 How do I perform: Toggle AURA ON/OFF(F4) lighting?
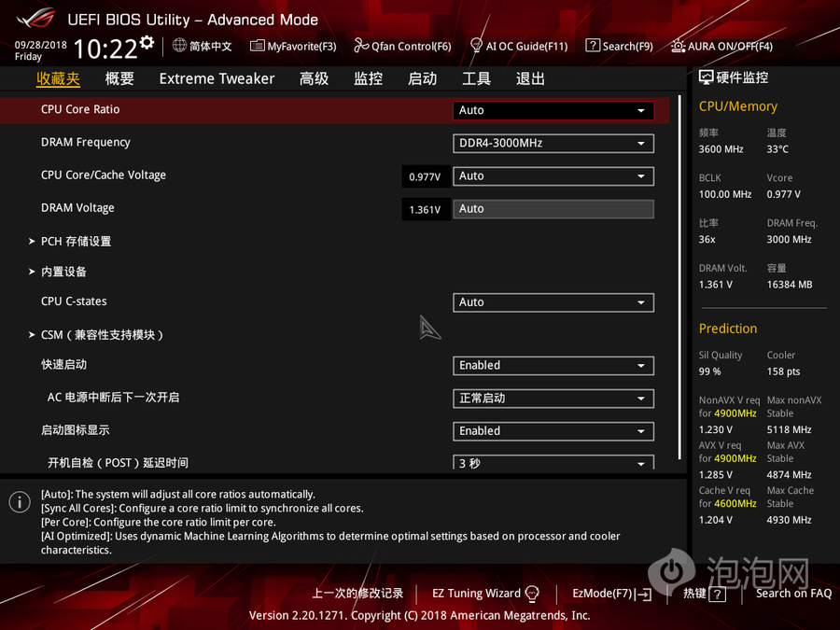pos(679,46)
